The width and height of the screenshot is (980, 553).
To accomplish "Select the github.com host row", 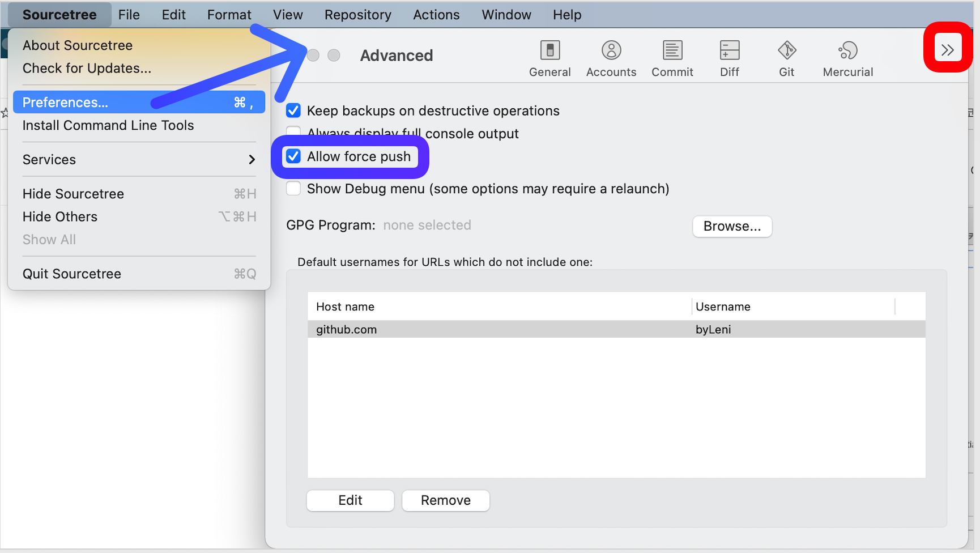I will [x=616, y=329].
